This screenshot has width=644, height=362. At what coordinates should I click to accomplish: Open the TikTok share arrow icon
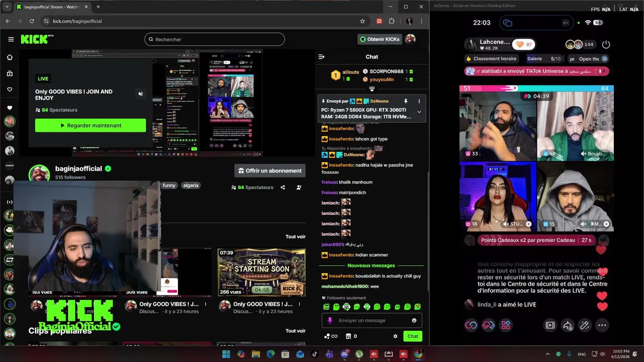(568, 325)
